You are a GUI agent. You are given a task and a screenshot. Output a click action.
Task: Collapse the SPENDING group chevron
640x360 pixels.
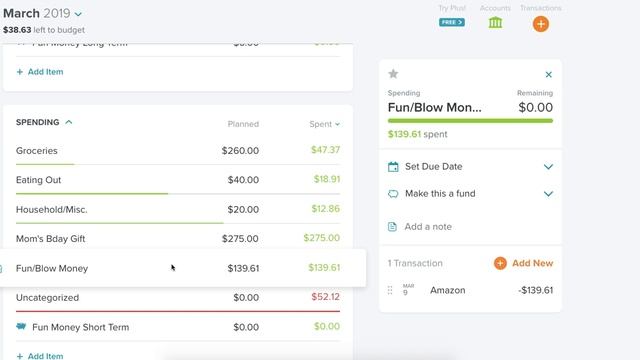pos(69,122)
